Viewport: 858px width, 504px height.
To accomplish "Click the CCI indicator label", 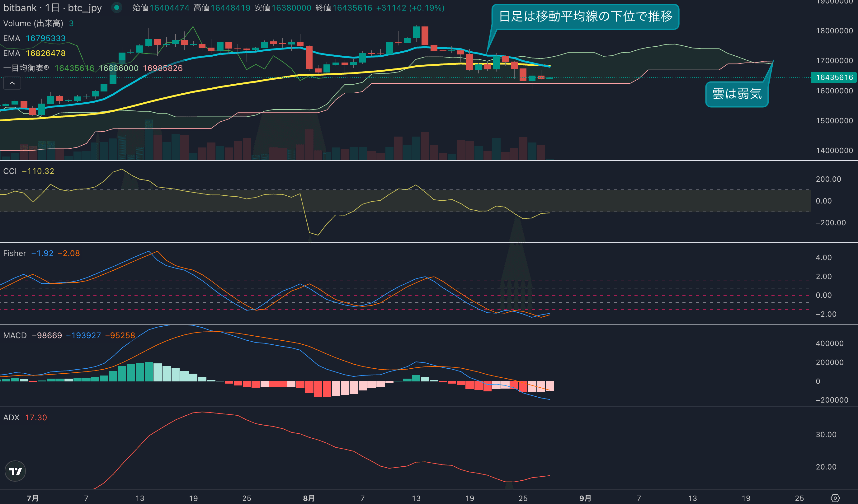I will pyautogui.click(x=10, y=171).
